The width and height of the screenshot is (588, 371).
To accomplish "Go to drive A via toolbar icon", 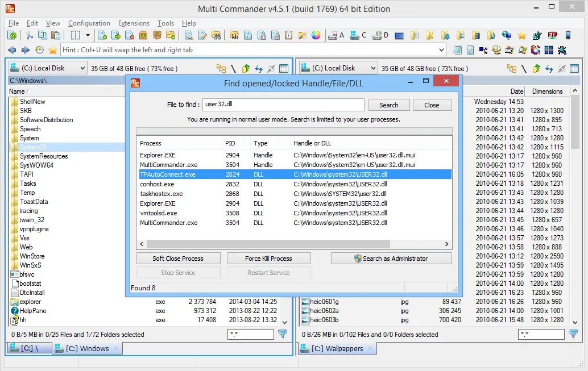I will coord(336,36).
